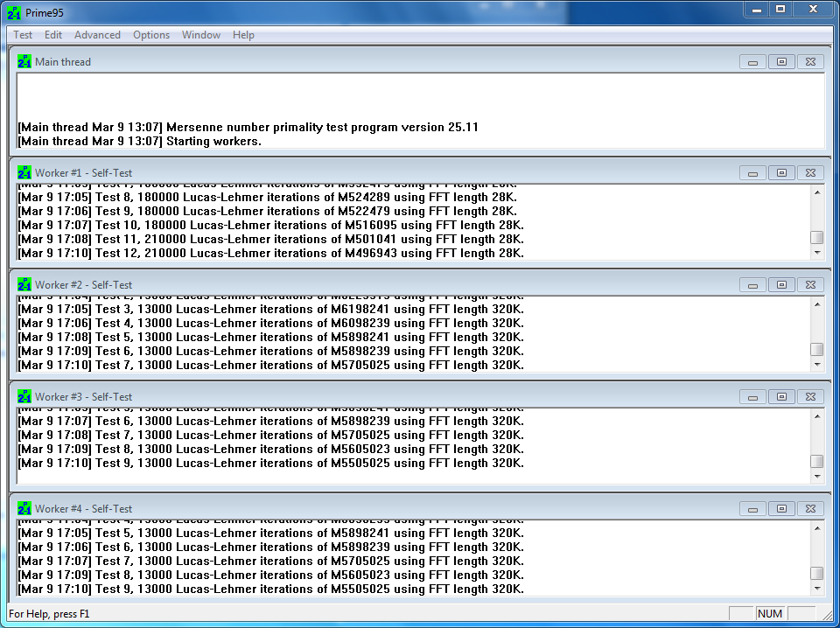Maximize the Main thread child window
Image resolution: width=840 pixels, height=628 pixels.
(781, 62)
